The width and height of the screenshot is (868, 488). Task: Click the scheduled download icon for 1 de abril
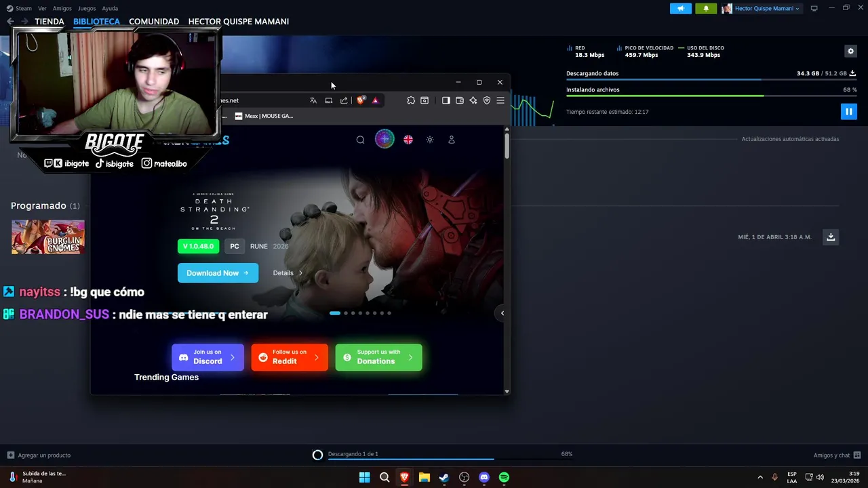click(x=831, y=237)
